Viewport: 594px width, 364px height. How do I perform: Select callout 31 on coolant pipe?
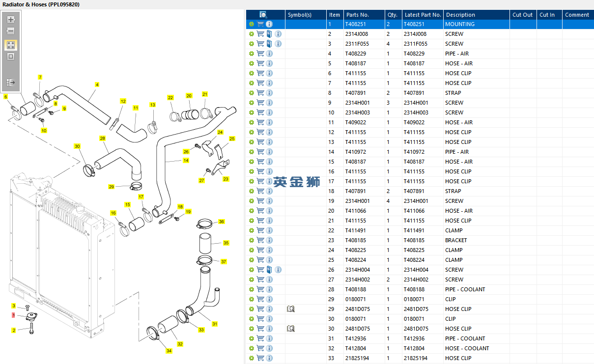pyautogui.click(x=215, y=324)
